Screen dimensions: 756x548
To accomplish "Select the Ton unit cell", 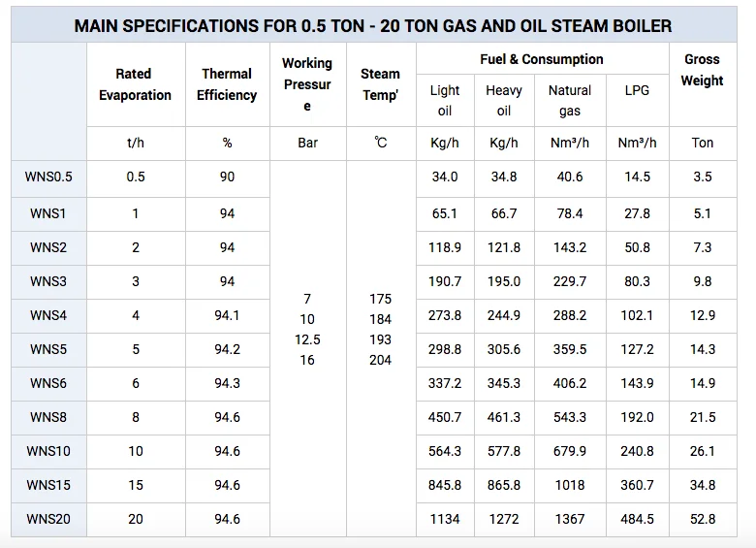I will point(703,143).
